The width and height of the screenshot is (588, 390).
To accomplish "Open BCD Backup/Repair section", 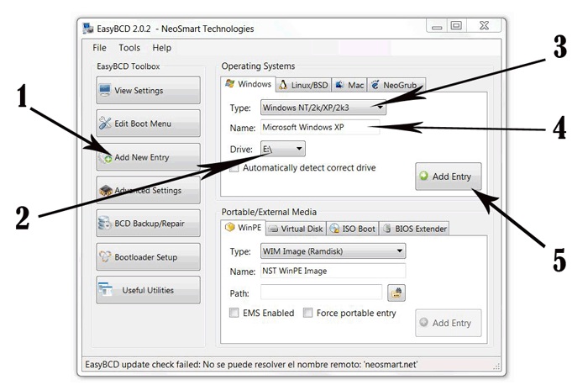I will (x=148, y=224).
